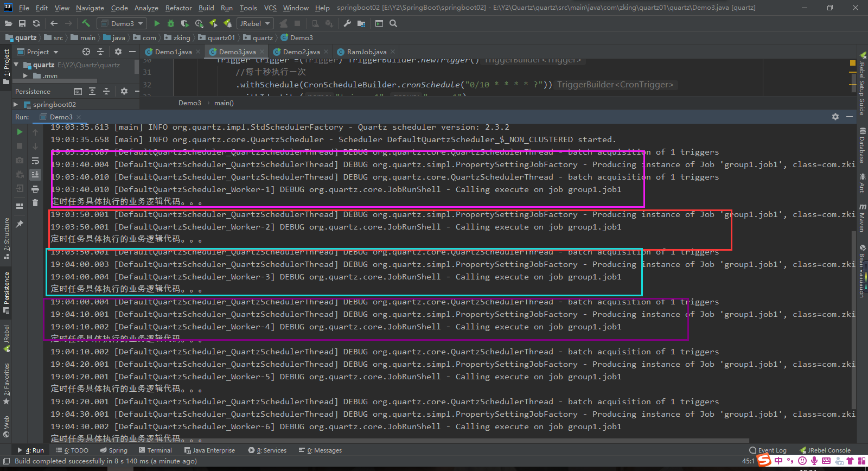Toggle scroll to end in Run console

35,175
